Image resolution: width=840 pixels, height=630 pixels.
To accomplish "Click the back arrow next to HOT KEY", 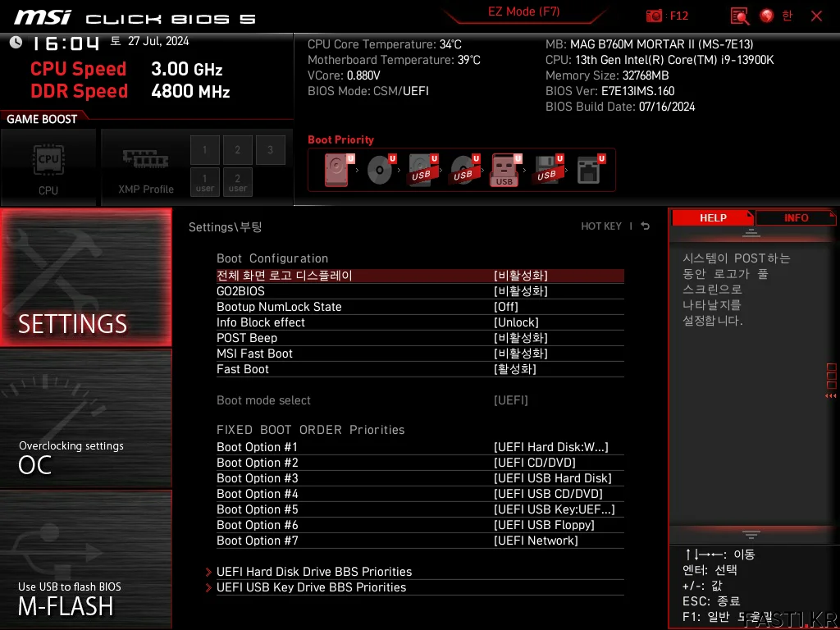I will (645, 226).
